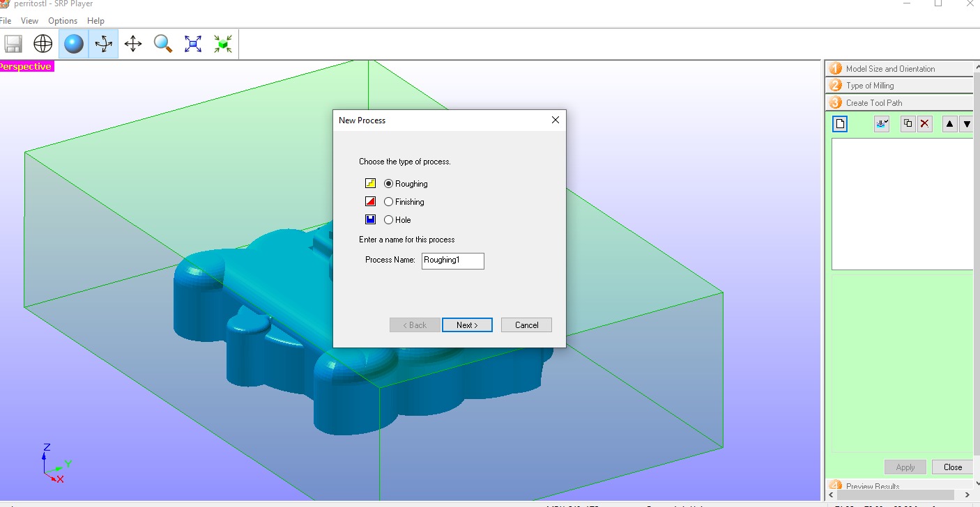Open the View menu
980x507 pixels.
coord(30,21)
